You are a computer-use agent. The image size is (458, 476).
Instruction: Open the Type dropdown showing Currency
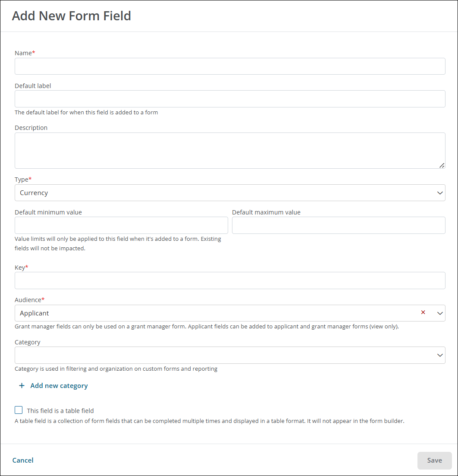point(230,193)
